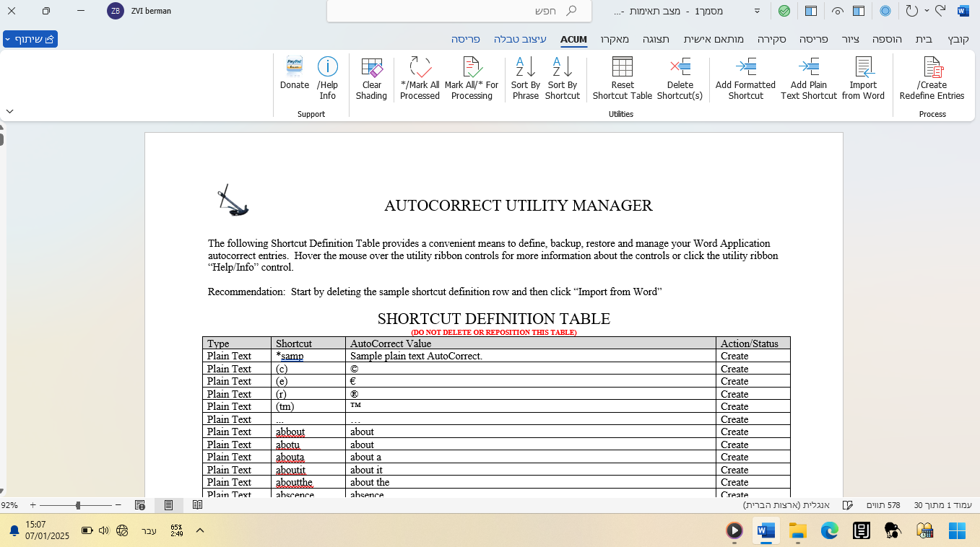
Task: Open File Explorer from taskbar
Action: (x=797, y=531)
